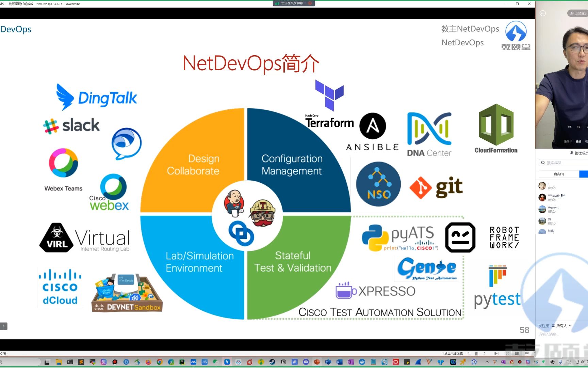This screenshot has width=588, height=368.
Task: Click the microphone icon in system tray
Action: pyautogui.click(x=560, y=362)
